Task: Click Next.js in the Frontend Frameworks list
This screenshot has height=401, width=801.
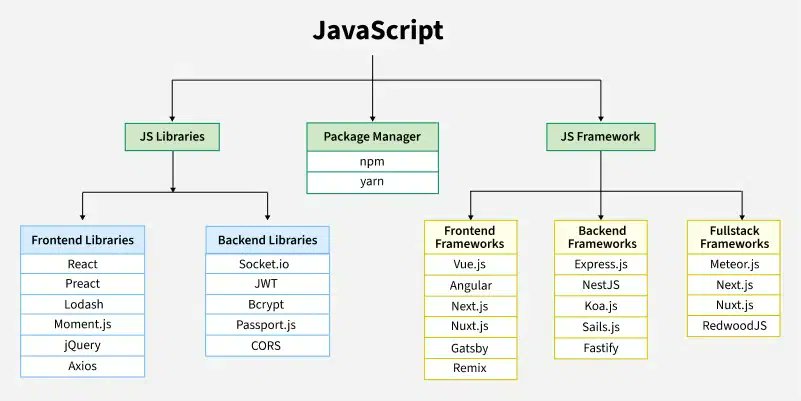Action: (x=470, y=306)
